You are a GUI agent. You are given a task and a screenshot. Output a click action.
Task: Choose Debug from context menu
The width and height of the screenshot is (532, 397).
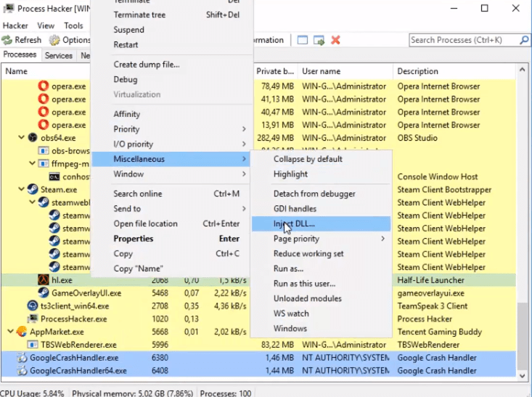click(x=172, y=79)
